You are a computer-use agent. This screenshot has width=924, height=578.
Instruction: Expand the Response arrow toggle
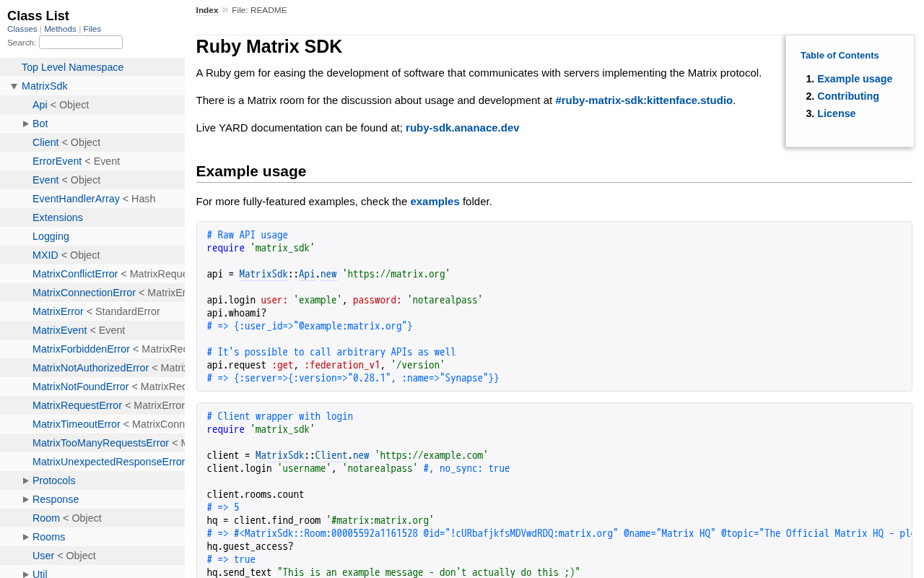pyautogui.click(x=26, y=499)
